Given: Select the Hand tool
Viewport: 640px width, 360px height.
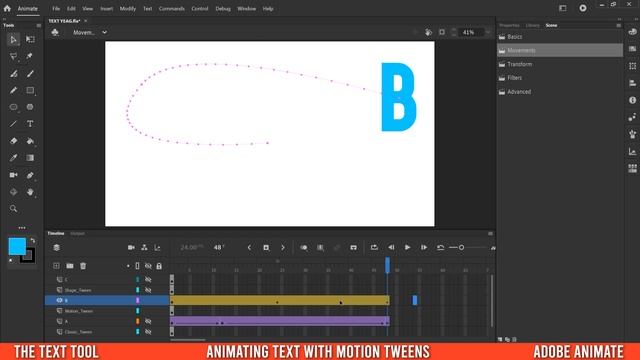Looking at the screenshot, I should click(30, 192).
